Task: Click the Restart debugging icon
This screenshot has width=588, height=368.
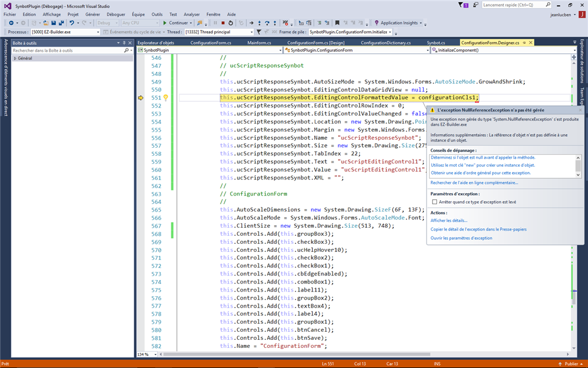Action: (x=232, y=24)
